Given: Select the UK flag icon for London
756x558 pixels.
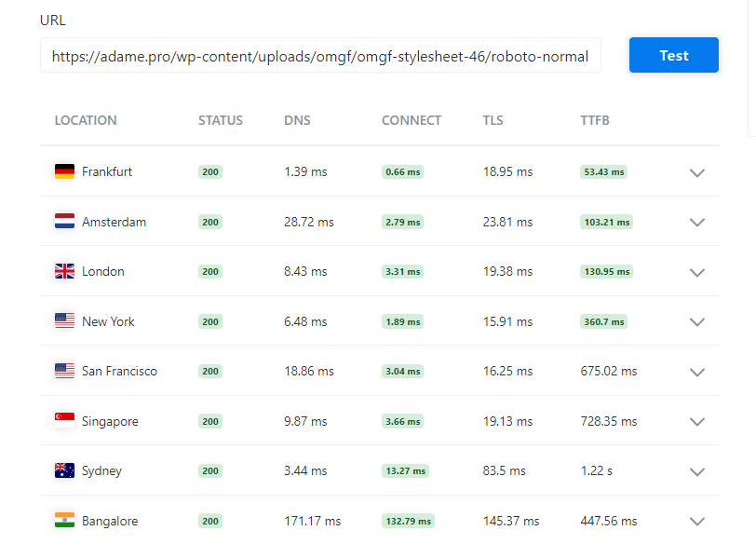Looking at the screenshot, I should 64,271.
